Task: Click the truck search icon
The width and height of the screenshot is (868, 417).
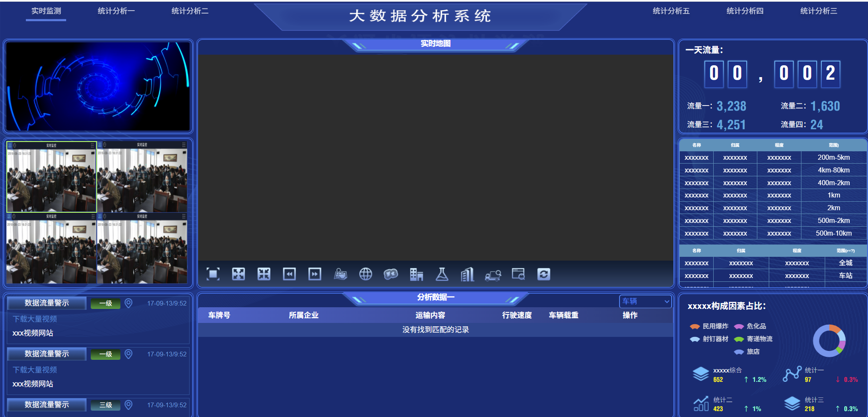Action: coord(493,275)
